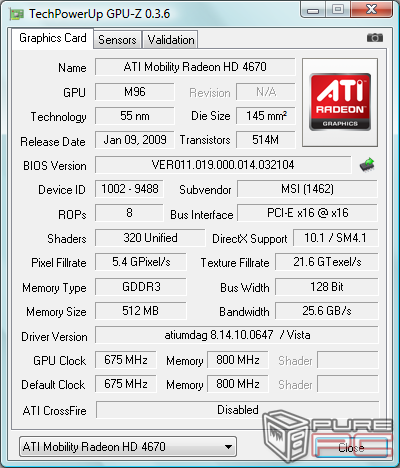This screenshot has width=400, height=468.
Task: Click the Device ID field 1002 - 9488
Action: click(x=129, y=189)
